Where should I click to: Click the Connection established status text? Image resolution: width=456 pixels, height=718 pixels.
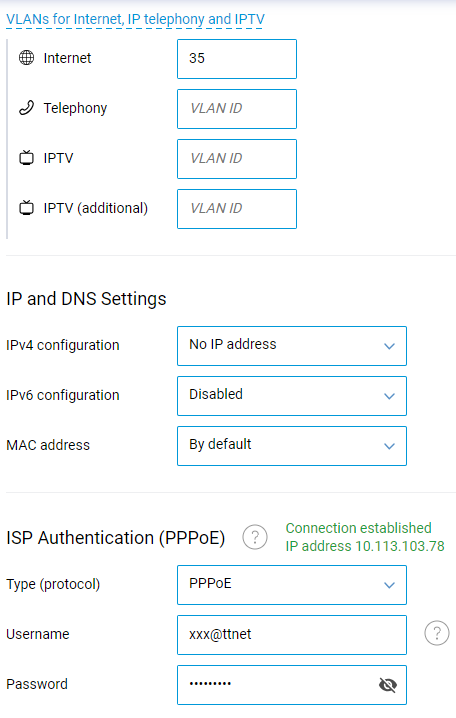(x=358, y=528)
